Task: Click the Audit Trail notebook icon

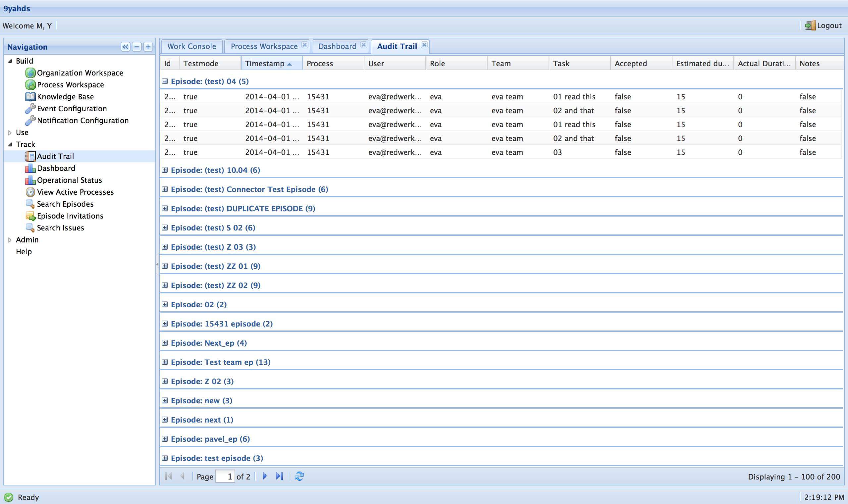Action: pos(30,156)
